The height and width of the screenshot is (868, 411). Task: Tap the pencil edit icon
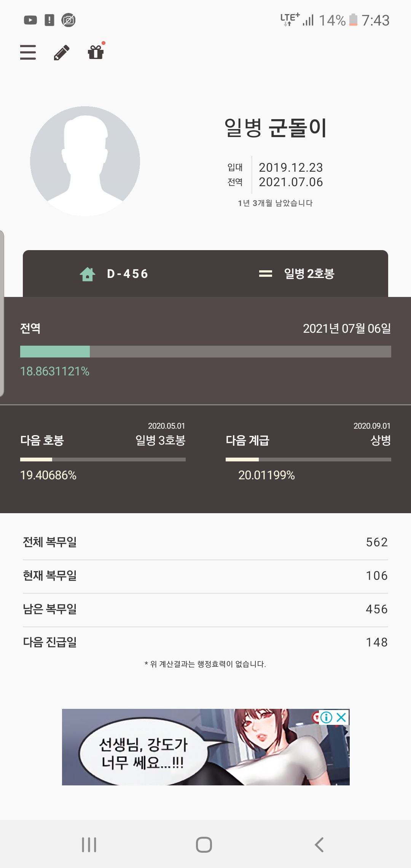pyautogui.click(x=62, y=53)
